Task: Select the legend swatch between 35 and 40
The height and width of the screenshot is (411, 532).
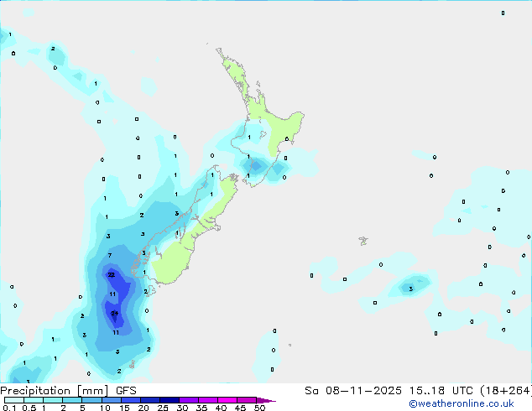Action: pos(207,400)
